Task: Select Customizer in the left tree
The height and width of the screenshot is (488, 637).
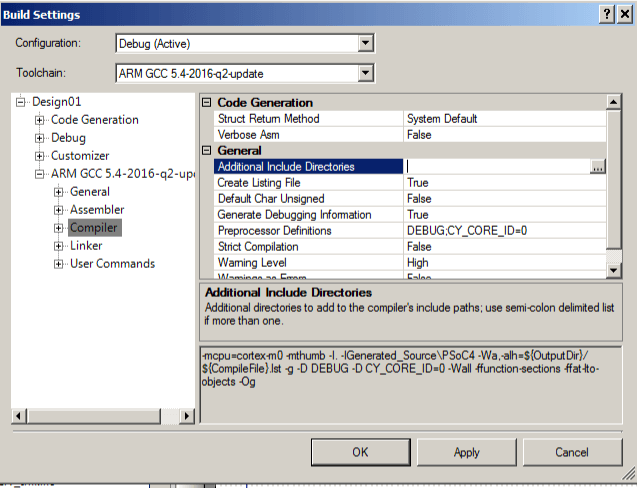Action: pyautogui.click(x=80, y=156)
